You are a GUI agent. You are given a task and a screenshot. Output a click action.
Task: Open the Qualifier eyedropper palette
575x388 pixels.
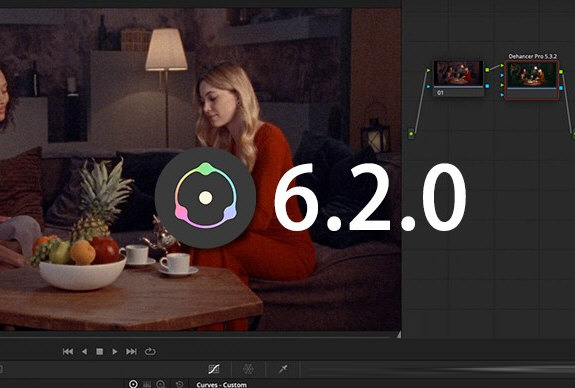tap(283, 369)
